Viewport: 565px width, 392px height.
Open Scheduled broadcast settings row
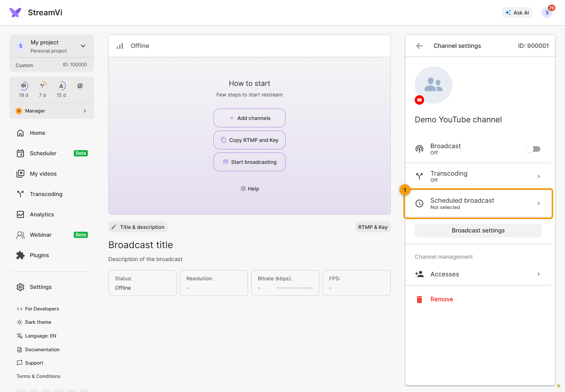point(478,203)
